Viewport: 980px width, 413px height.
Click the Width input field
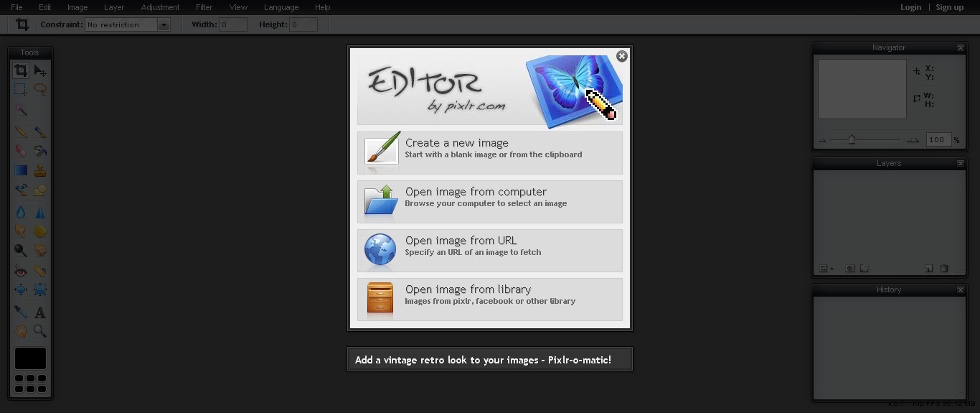[x=233, y=24]
